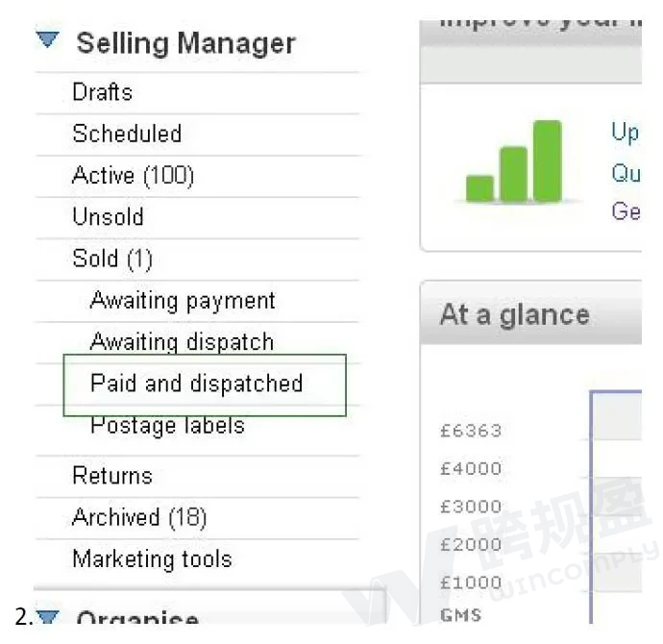
Task: Click the Selling Manager heading
Action: click(185, 43)
